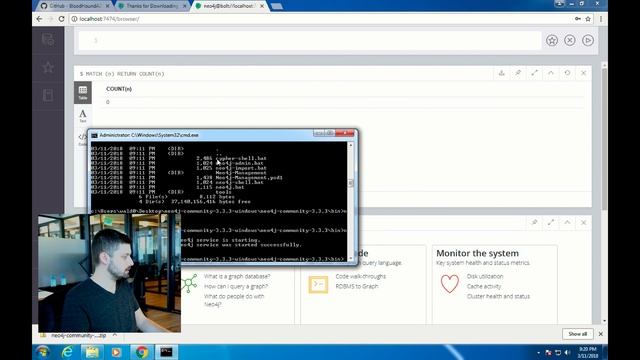Click the code terminal icon in guide card
The width and height of the screenshot is (640, 360).
pyautogui.click(x=318, y=284)
